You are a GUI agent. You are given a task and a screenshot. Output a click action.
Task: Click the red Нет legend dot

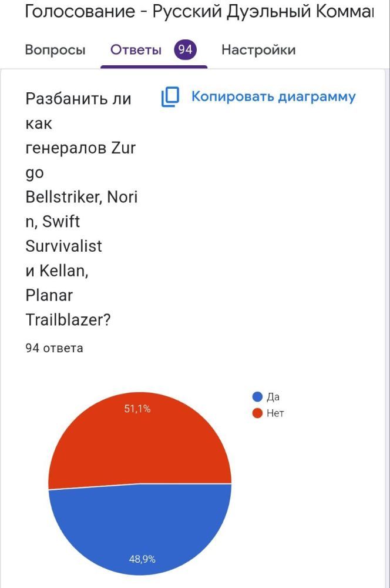[257, 413]
